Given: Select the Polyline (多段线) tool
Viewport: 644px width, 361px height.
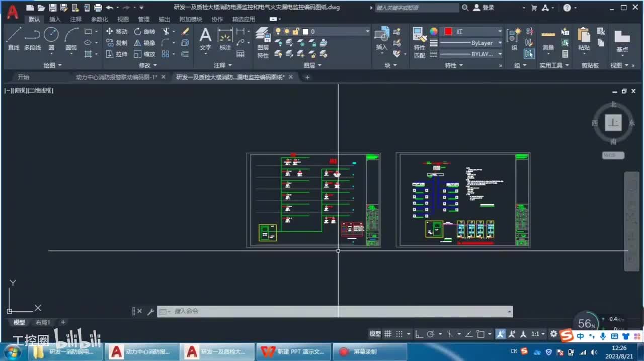Looking at the screenshot, I should tap(32, 39).
